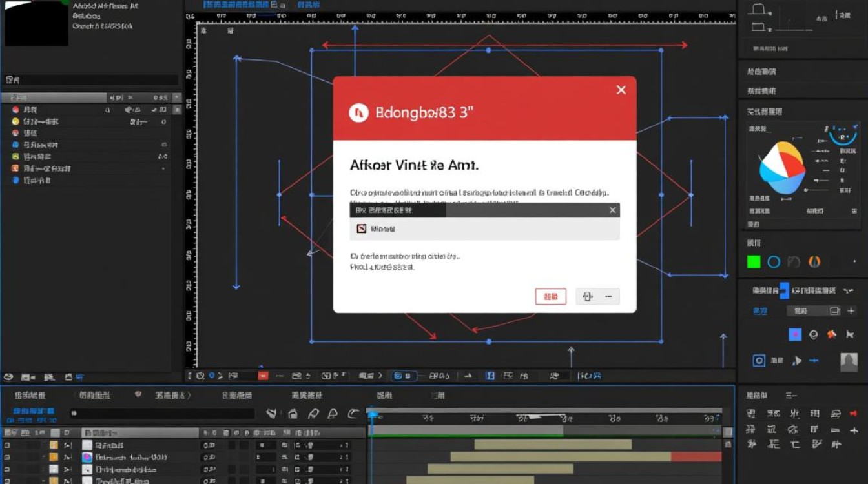Image resolution: width=868 pixels, height=484 pixels.
Task: Click the blue underlined link in right panel
Action: coord(760,311)
